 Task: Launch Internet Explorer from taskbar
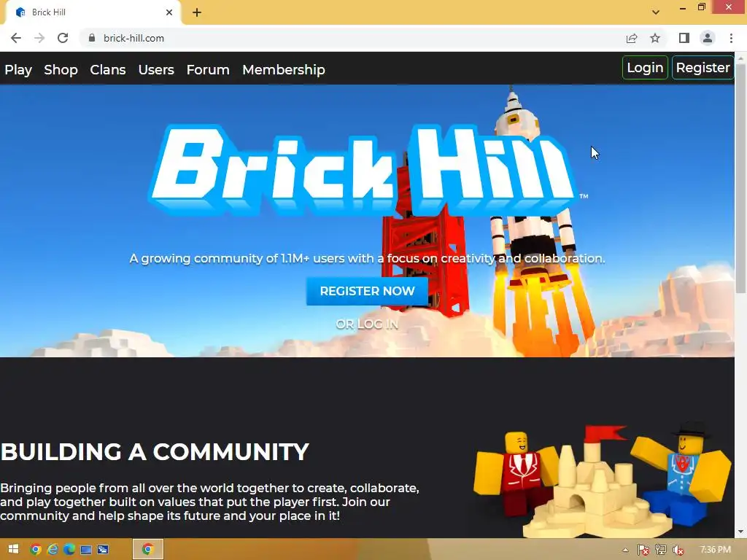pyautogui.click(x=53, y=550)
